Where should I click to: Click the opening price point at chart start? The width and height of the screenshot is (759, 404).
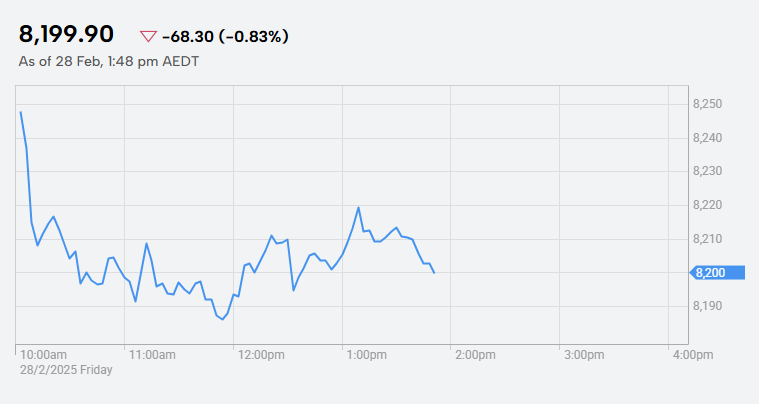click(20, 112)
